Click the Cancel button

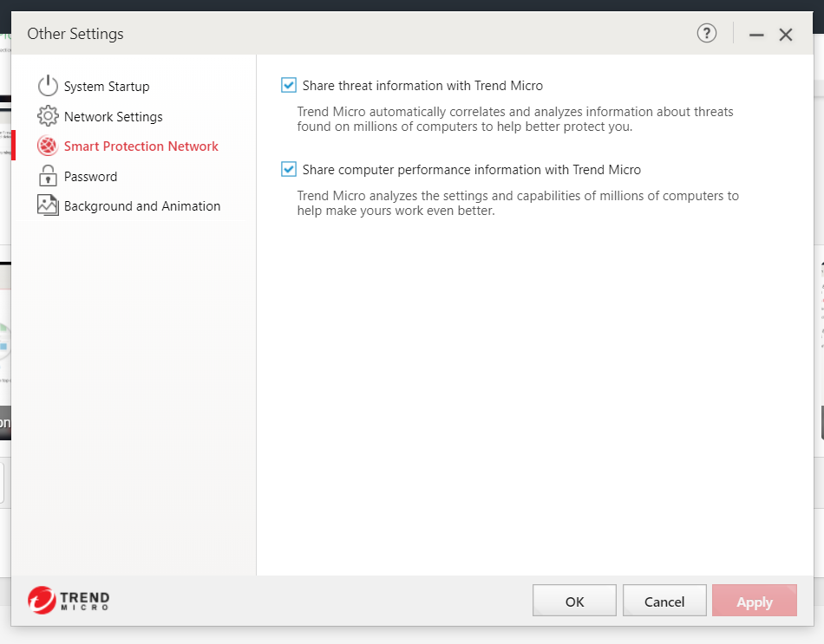click(x=664, y=601)
